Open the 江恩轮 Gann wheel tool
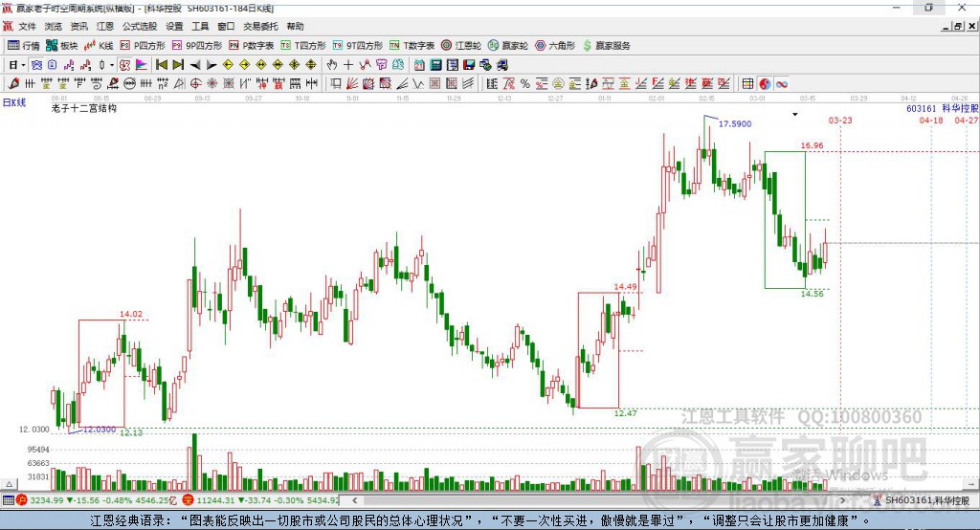The height and width of the screenshot is (530, 980). (461, 46)
